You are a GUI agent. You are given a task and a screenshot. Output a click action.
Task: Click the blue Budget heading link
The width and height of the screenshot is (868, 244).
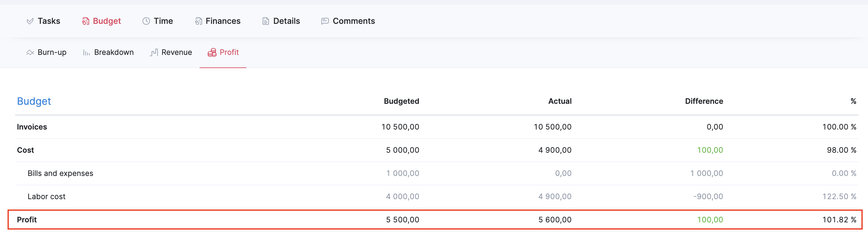[x=34, y=101]
